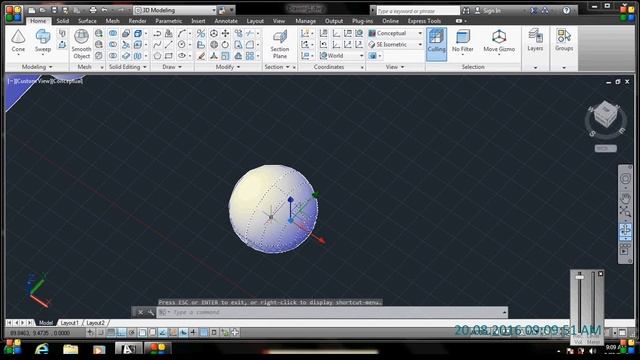Select the Spline tool in Draw panel
The width and height of the screenshot is (640, 360).
tap(157, 44)
